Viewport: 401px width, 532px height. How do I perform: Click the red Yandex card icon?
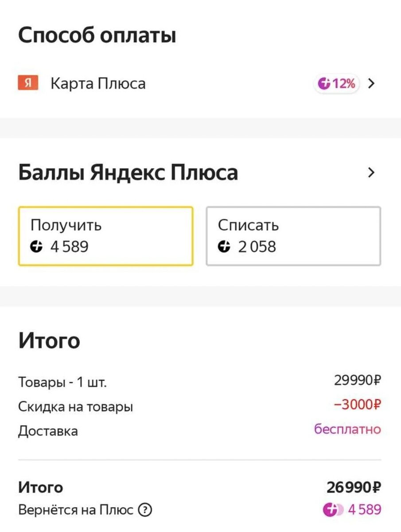(x=28, y=83)
